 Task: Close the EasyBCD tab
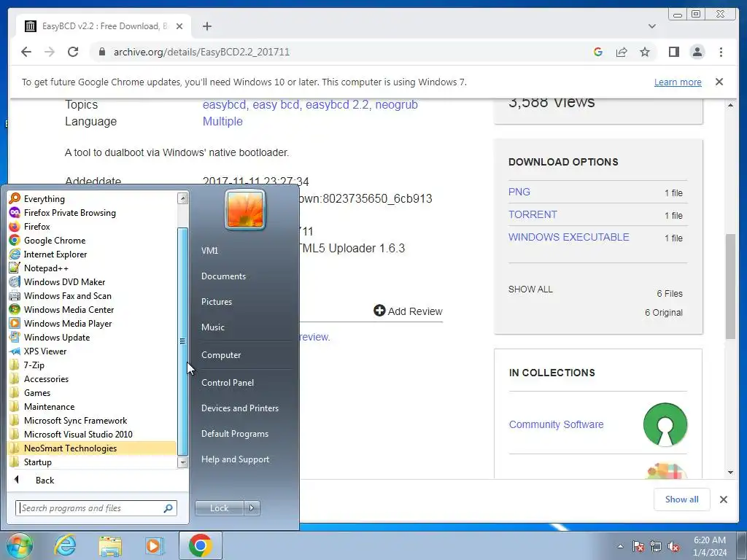click(179, 26)
